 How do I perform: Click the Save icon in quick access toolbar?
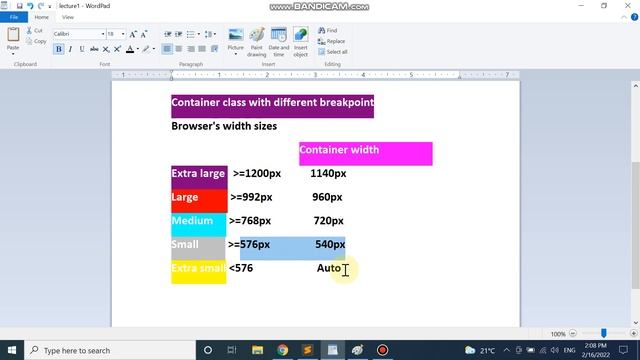[19, 6]
